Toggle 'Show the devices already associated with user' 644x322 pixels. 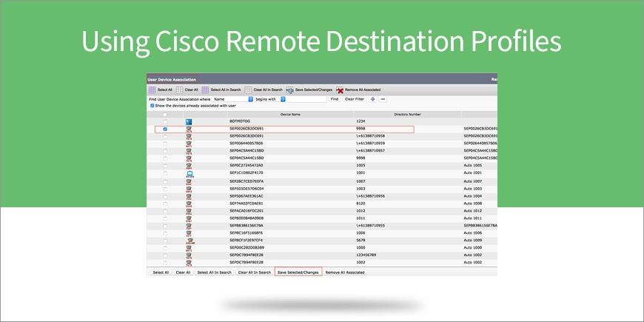tap(152, 106)
